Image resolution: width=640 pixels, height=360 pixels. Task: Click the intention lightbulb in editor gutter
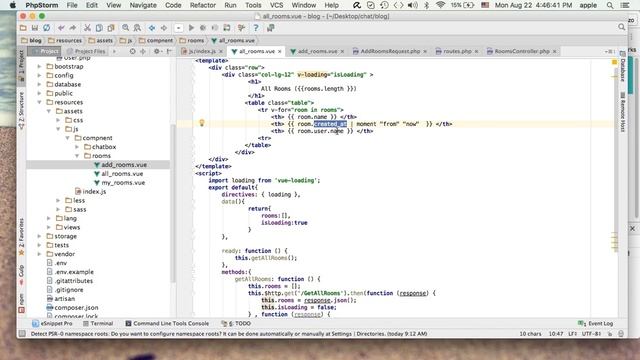[x=201, y=122]
